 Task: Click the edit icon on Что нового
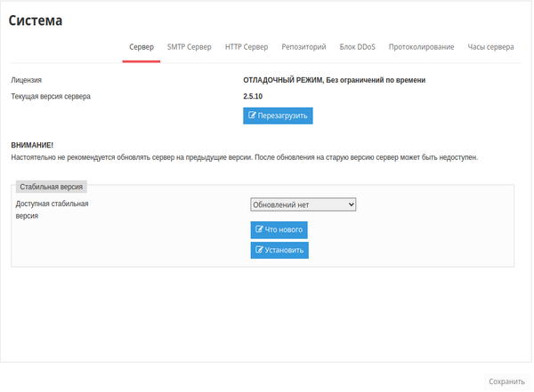tap(259, 229)
